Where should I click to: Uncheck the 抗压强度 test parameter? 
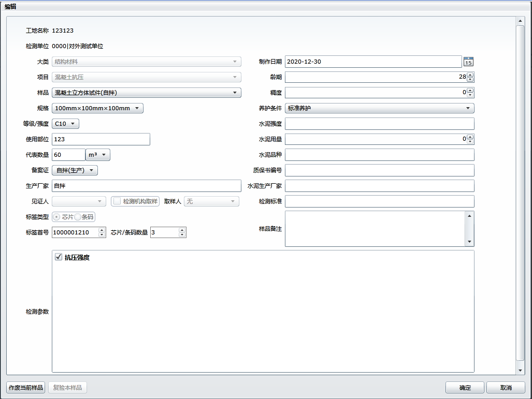59,257
